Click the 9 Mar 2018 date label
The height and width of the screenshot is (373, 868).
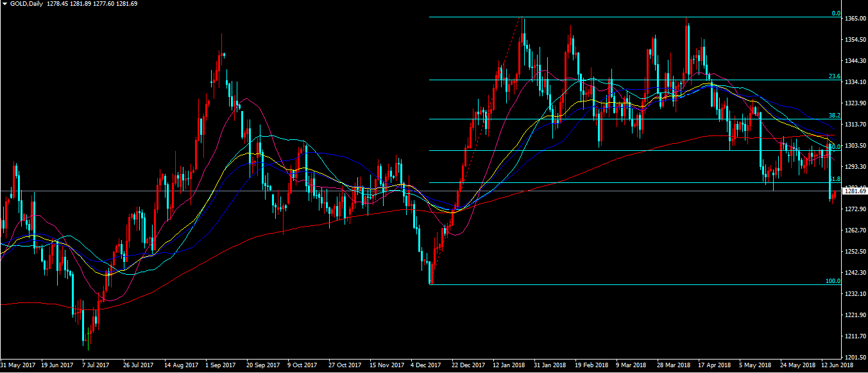631,365
